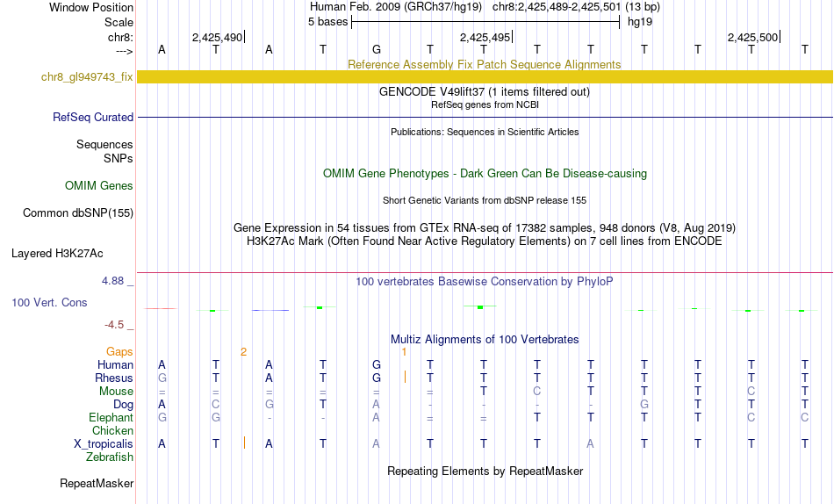Click the Scale label
The width and height of the screenshot is (834, 504).
[x=119, y=22]
